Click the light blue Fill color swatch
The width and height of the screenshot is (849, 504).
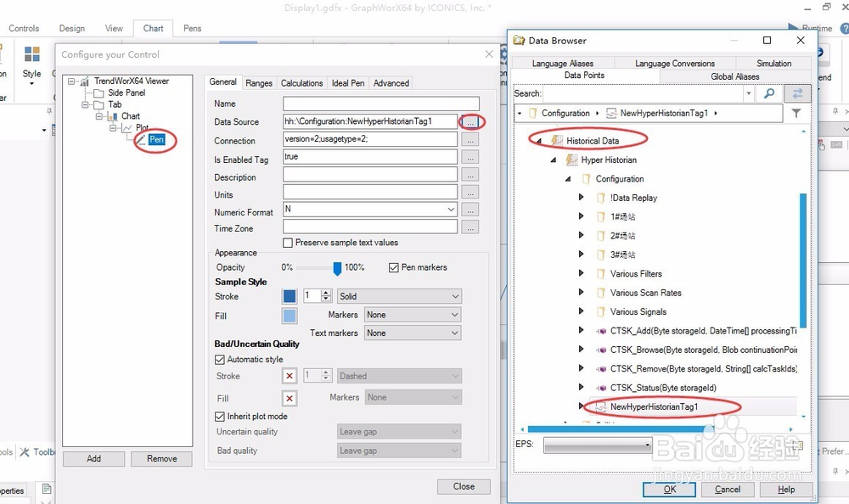pos(290,316)
